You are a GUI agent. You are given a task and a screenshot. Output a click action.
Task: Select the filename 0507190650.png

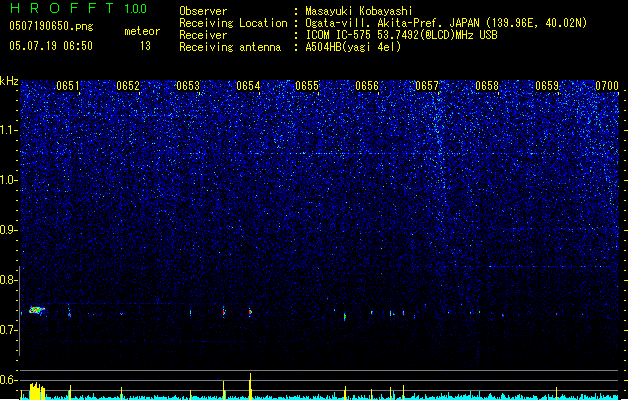[51, 26]
